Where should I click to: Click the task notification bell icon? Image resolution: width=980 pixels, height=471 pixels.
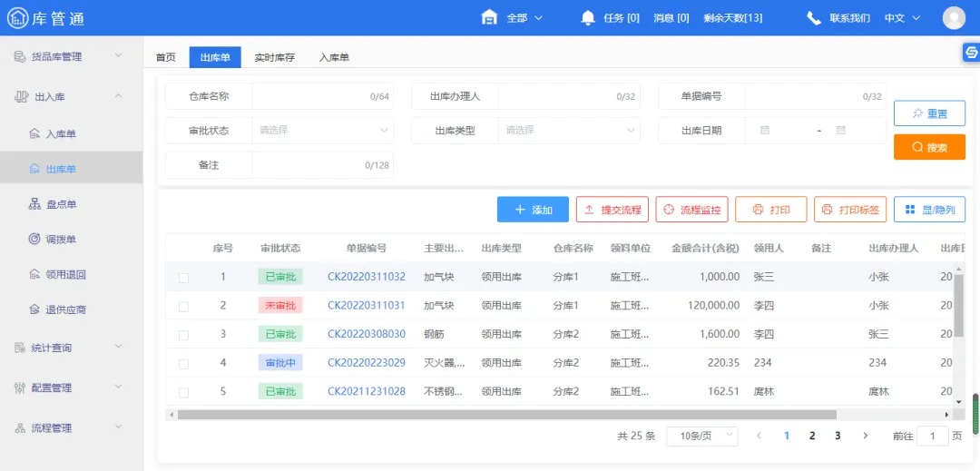588,18
